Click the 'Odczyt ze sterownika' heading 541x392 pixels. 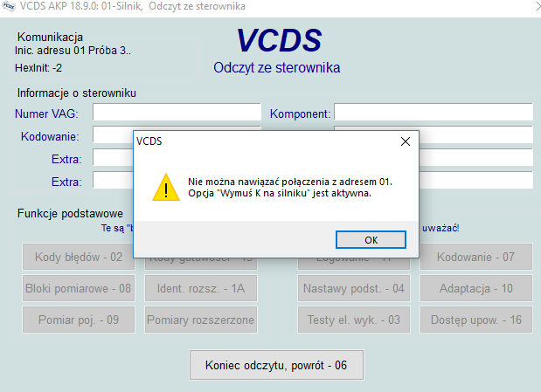click(x=277, y=67)
